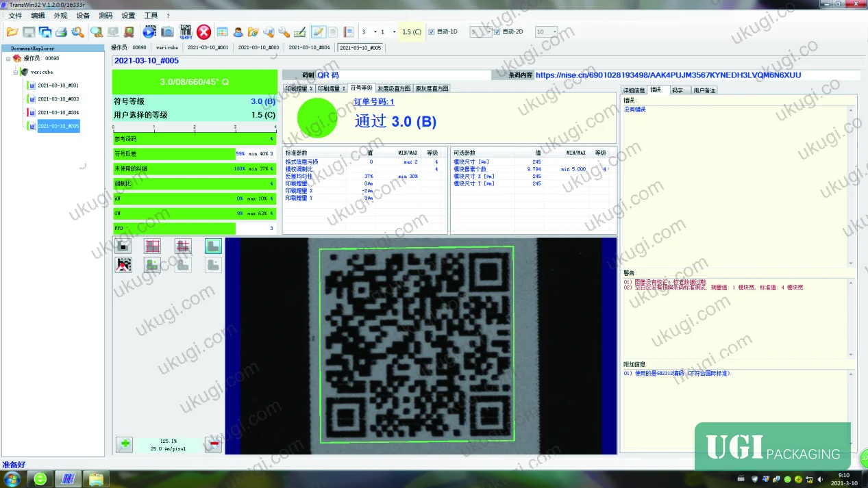Image resolution: width=868 pixels, height=488 pixels.
Task: Switch to the 用户备注 tab
Action: pos(704,90)
